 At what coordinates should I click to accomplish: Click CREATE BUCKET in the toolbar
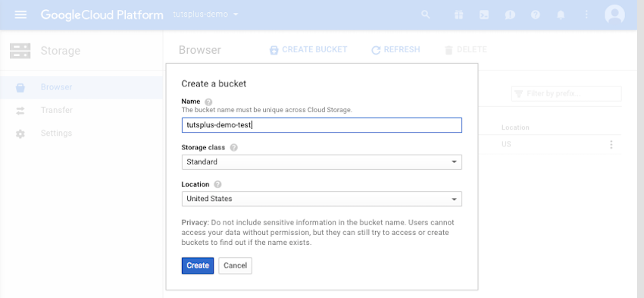[x=308, y=50]
